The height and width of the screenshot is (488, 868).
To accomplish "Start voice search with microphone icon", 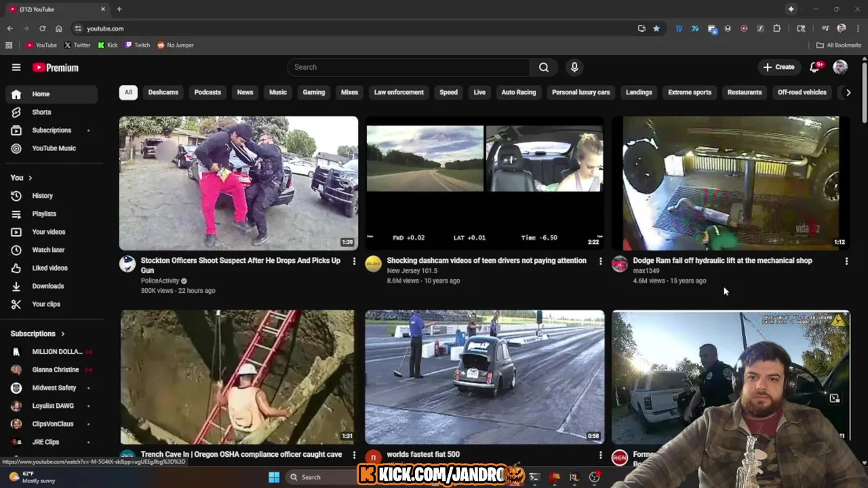I will tap(574, 67).
